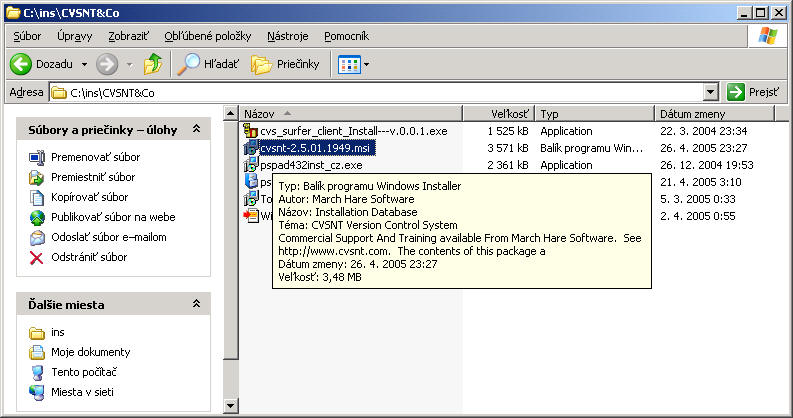Open the Hľadať search tool
The image size is (793, 418).
pos(208,64)
